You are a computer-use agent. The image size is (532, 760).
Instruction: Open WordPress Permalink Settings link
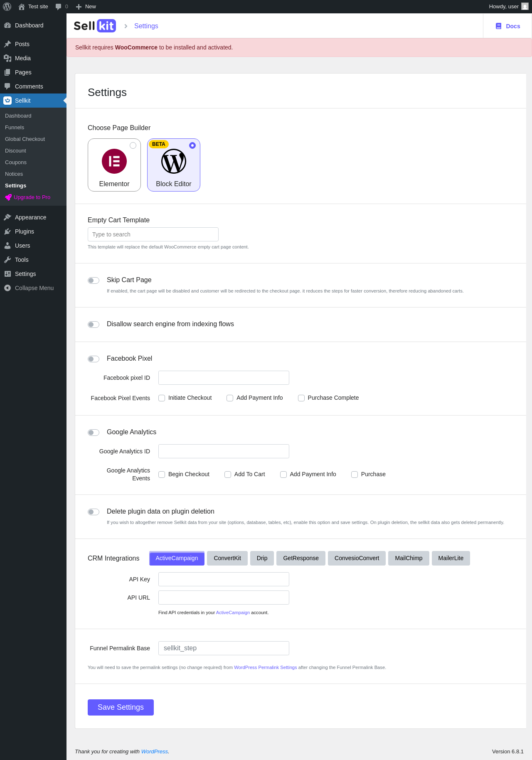point(265,667)
